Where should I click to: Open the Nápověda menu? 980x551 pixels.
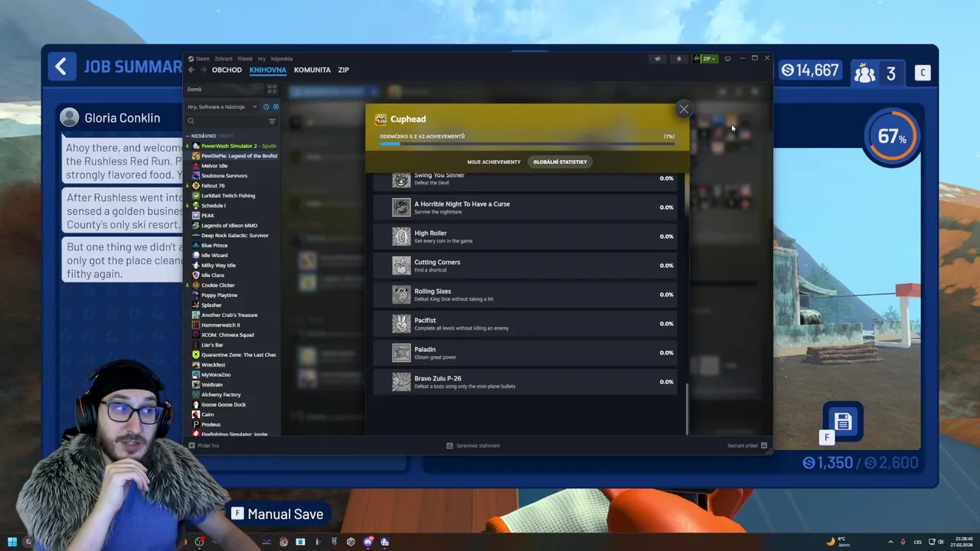282,59
